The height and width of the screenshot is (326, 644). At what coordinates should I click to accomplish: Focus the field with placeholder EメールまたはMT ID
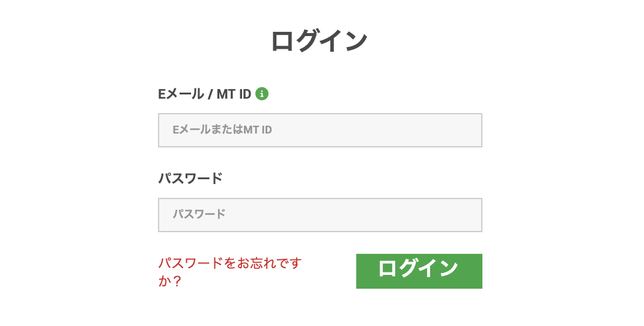point(320,130)
